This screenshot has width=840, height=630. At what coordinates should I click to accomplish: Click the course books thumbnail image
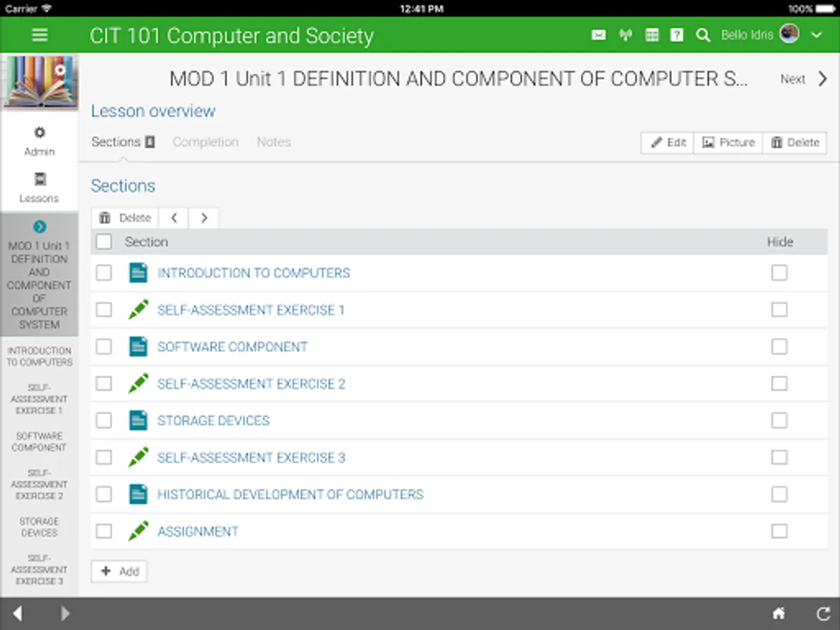click(x=39, y=81)
